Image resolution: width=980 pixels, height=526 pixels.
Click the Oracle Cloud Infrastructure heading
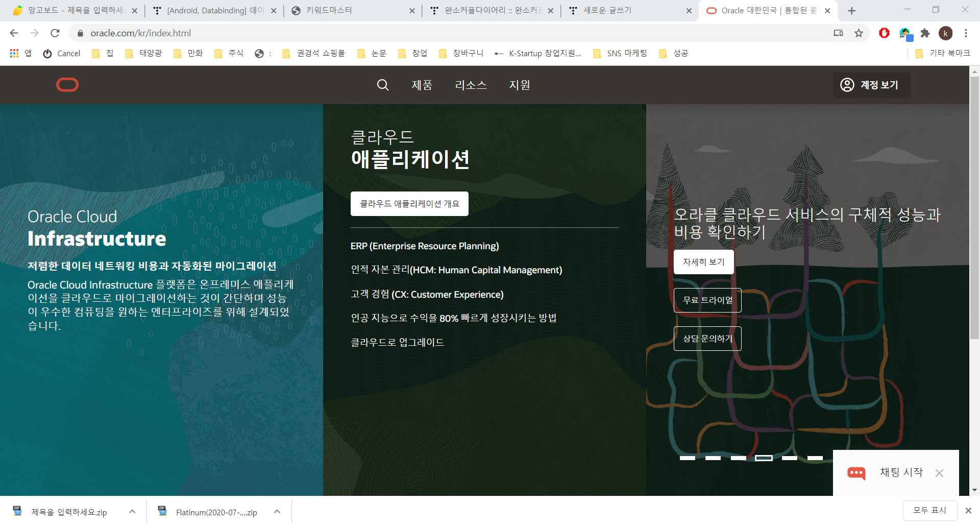point(97,228)
